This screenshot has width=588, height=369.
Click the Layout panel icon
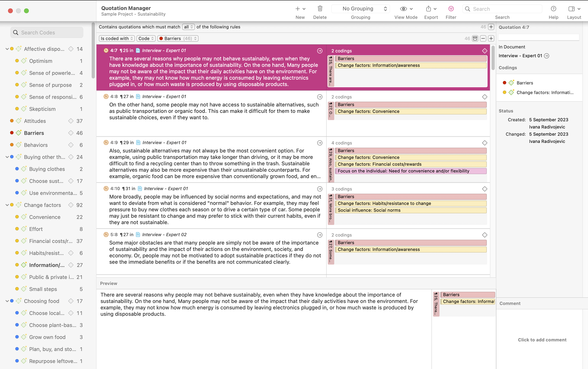pyautogui.click(x=574, y=9)
